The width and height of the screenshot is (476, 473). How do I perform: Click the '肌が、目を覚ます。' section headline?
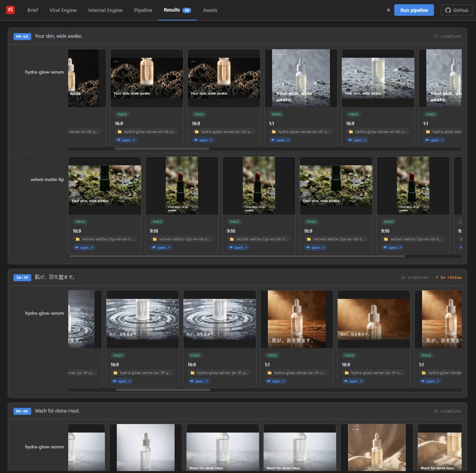pyautogui.click(x=55, y=277)
